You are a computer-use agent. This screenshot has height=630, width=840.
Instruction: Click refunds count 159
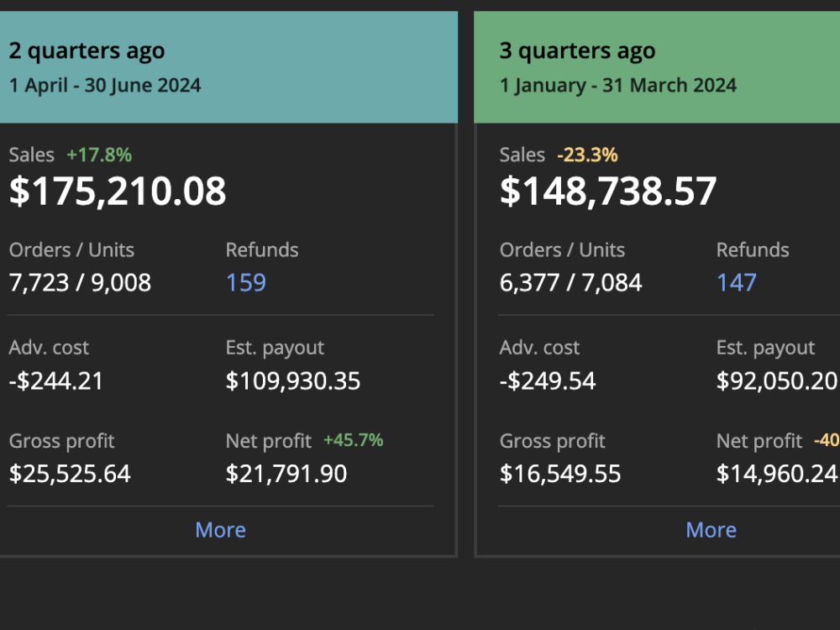[246, 282]
